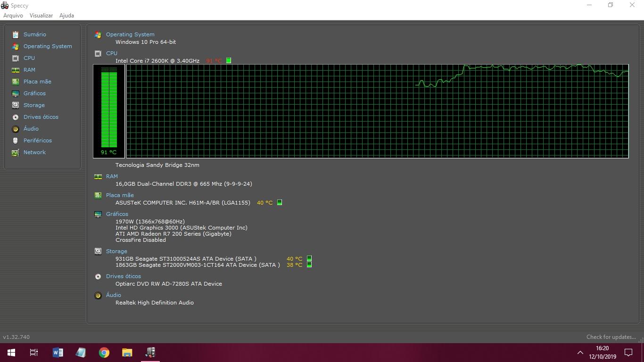
Task: Click the disc icon beside Drives óticos sidebar
Action: click(16, 117)
